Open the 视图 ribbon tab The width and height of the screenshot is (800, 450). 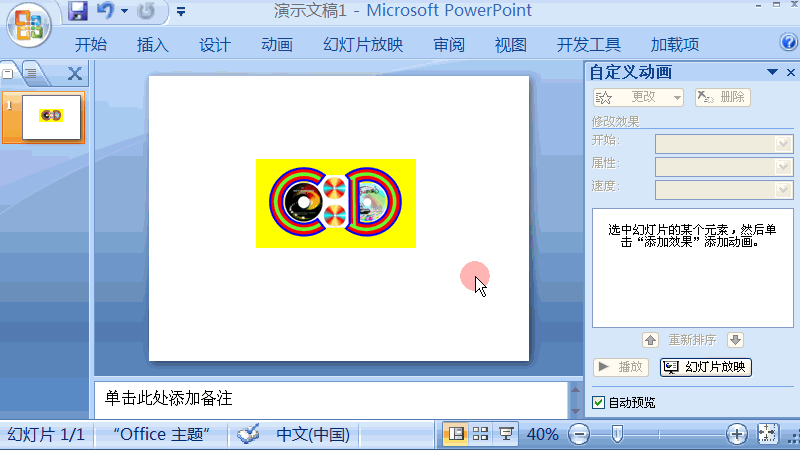511,45
